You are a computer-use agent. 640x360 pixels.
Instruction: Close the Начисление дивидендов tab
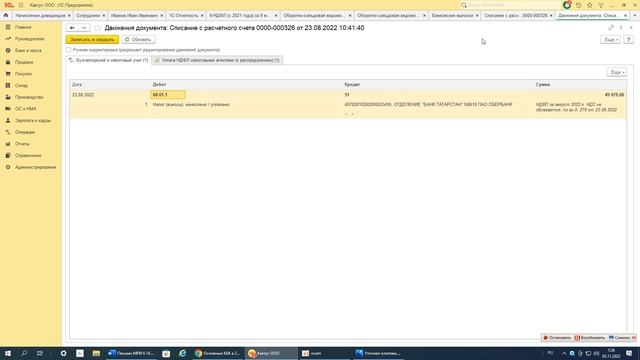[69, 16]
